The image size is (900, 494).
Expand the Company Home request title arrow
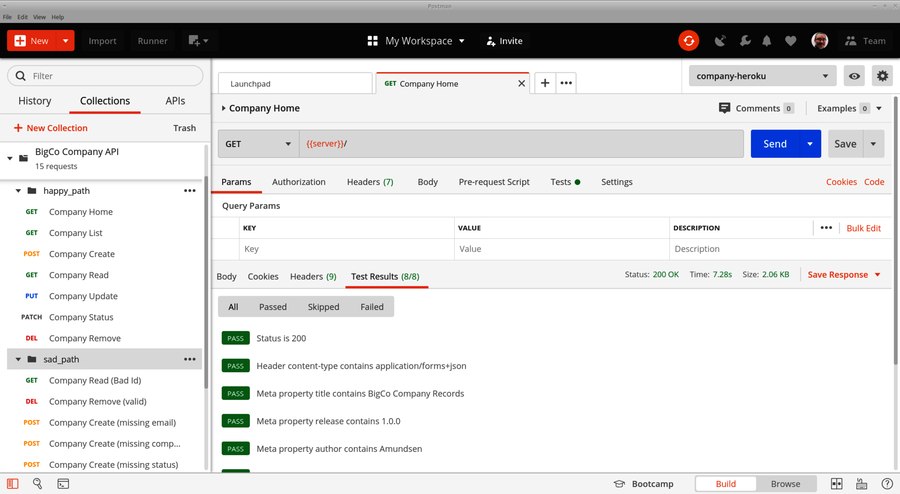[x=223, y=108]
